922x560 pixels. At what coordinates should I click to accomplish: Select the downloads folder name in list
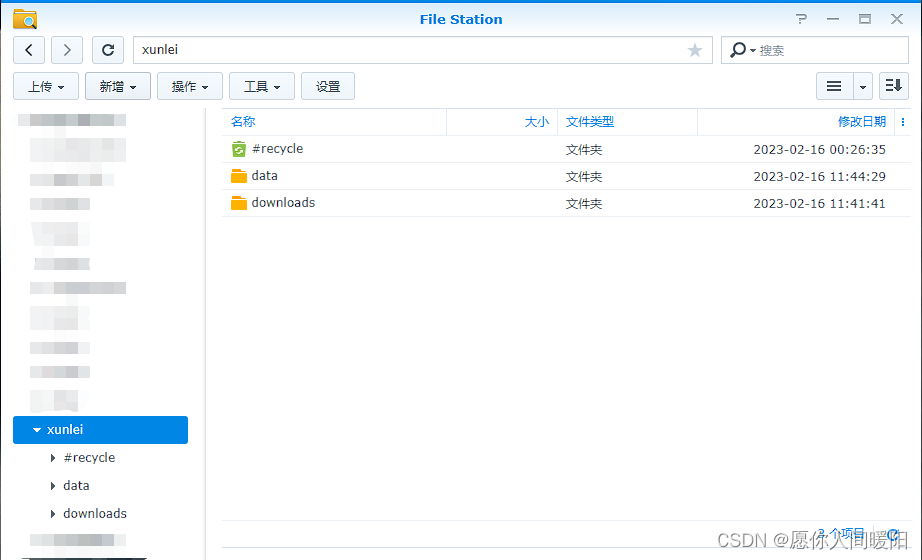coord(283,203)
